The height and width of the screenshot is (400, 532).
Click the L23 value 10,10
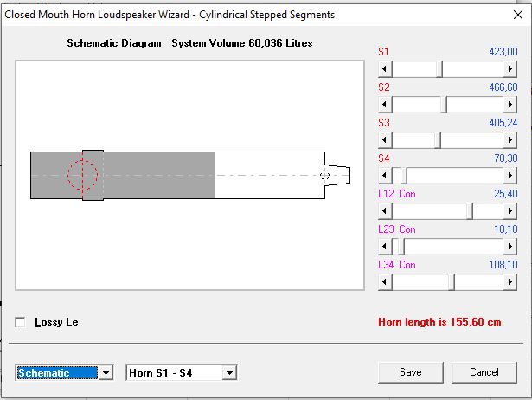[505, 229]
